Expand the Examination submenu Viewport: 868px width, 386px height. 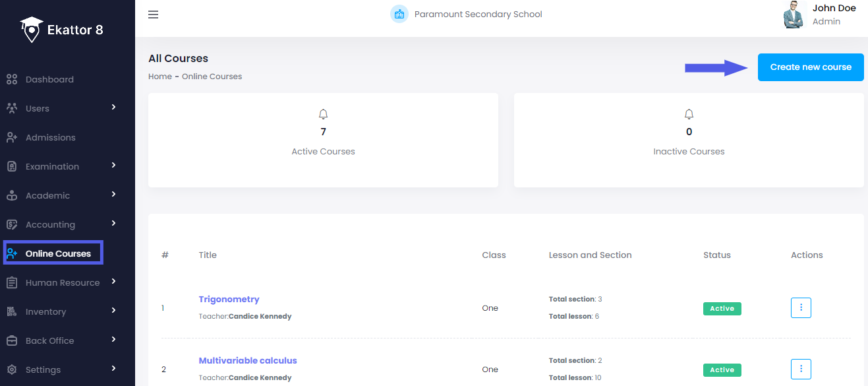point(113,165)
